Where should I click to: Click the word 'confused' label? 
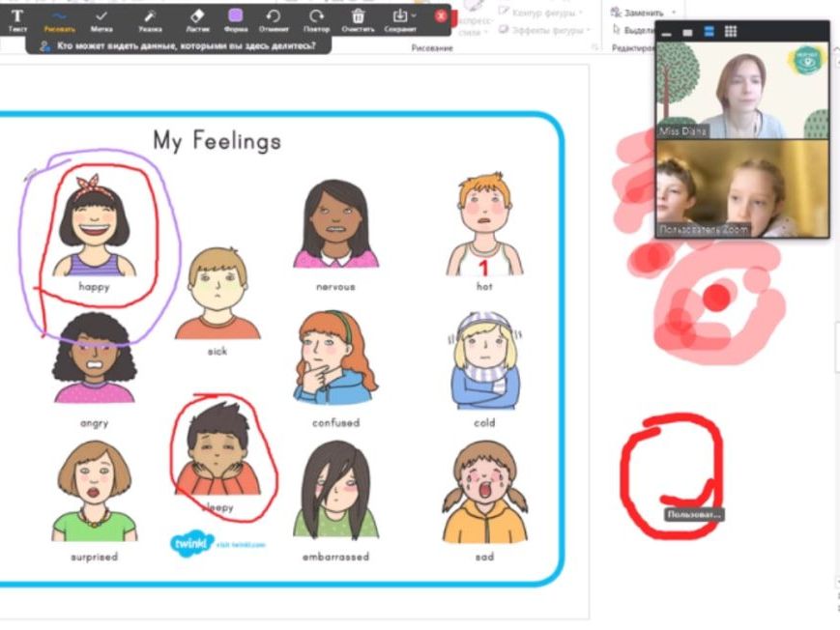335,422
